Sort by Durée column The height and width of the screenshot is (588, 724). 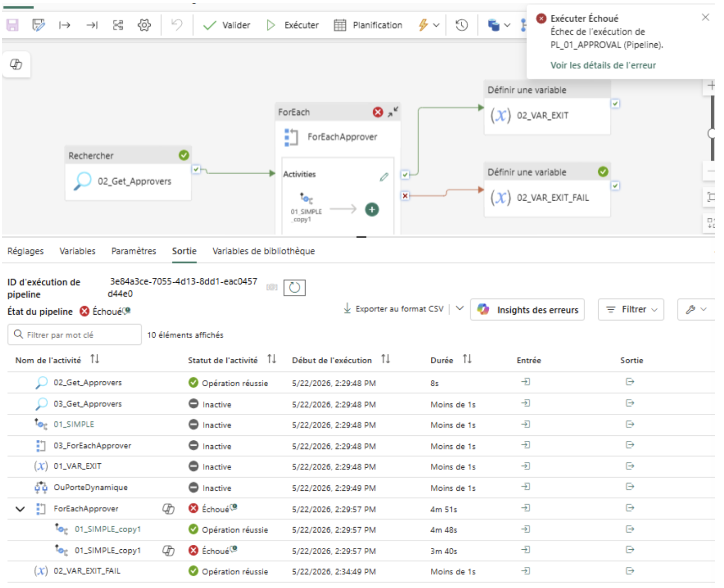(x=467, y=359)
